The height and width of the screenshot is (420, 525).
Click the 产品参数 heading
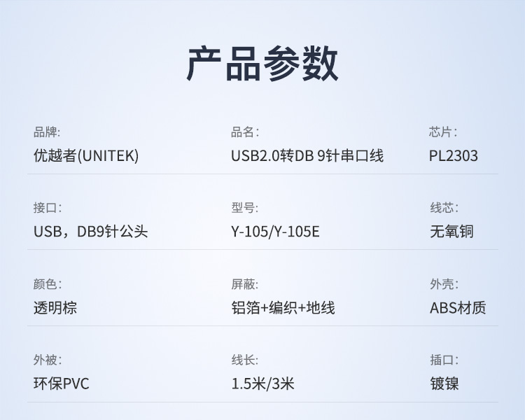click(x=262, y=65)
